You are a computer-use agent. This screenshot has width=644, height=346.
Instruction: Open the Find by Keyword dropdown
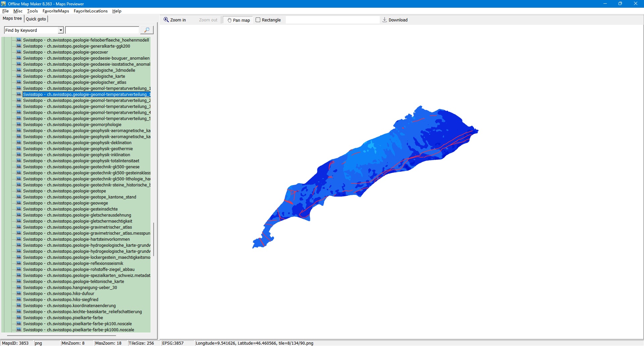pyautogui.click(x=61, y=30)
